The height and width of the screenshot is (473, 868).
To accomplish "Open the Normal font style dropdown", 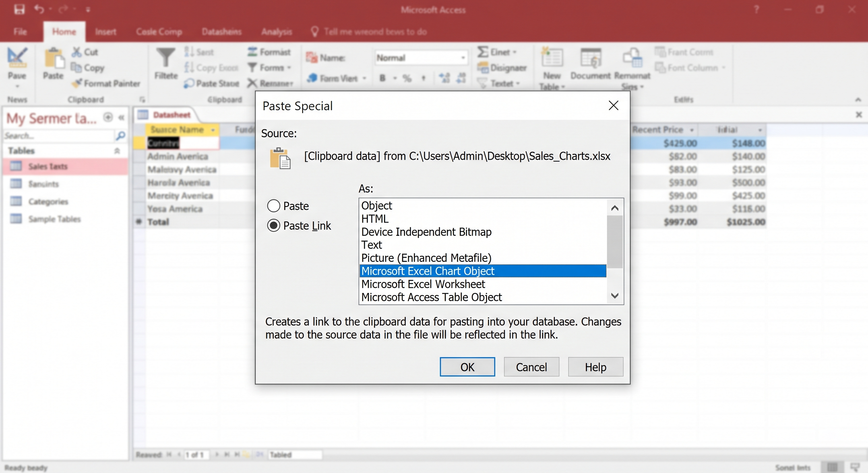I will [463, 58].
